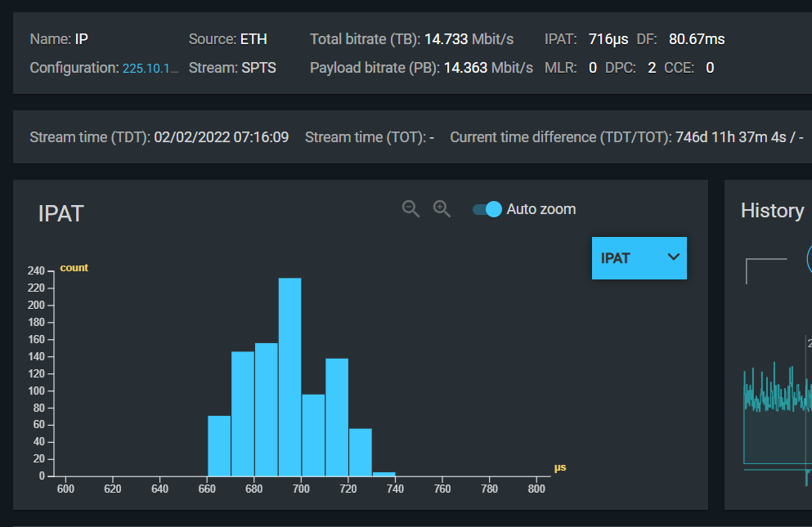Select the small histogram bar at 730–740 µs

pos(384,474)
